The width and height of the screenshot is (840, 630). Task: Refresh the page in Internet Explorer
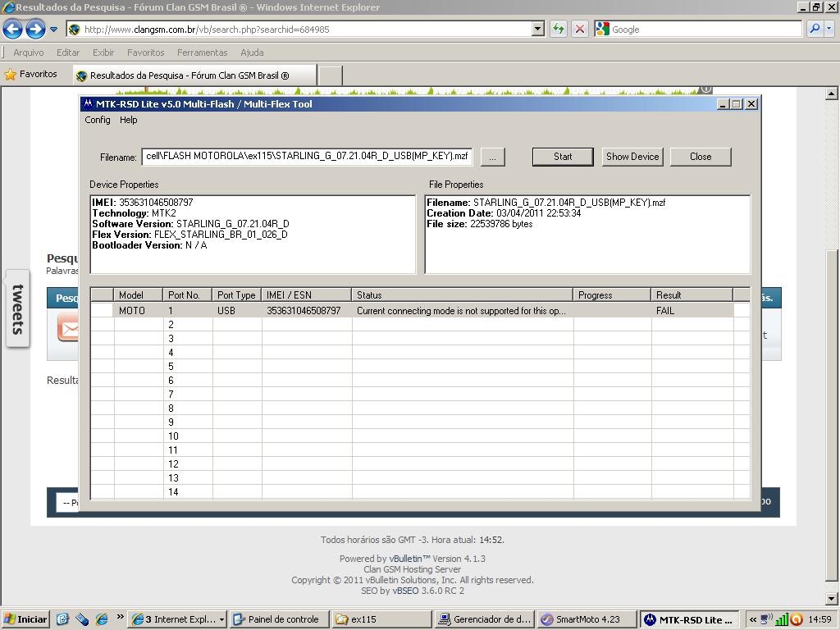tap(558, 29)
